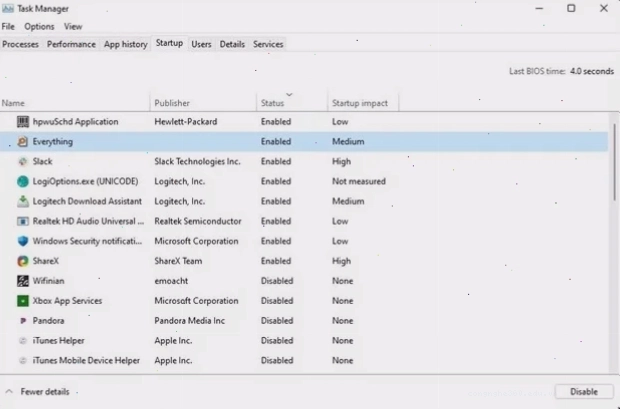Select the Pandora row name
This screenshot has width=620, height=410.
coord(48,321)
